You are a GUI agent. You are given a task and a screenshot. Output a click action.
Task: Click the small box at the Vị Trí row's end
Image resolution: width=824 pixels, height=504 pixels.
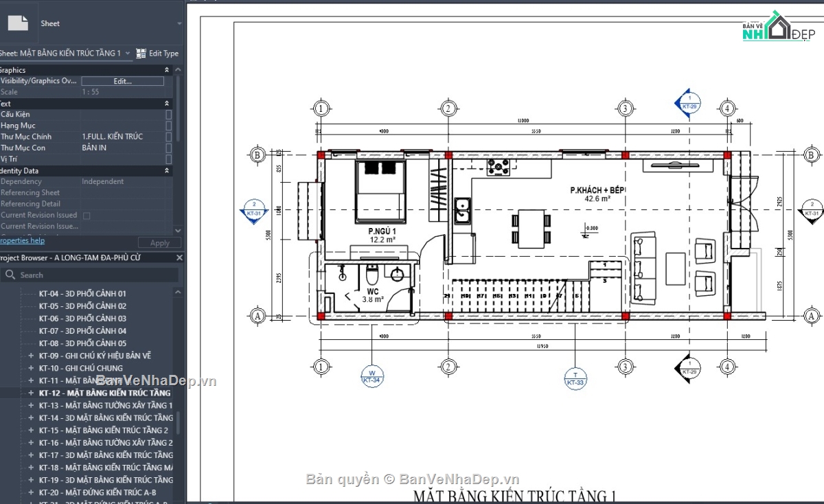tap(168, 159)
